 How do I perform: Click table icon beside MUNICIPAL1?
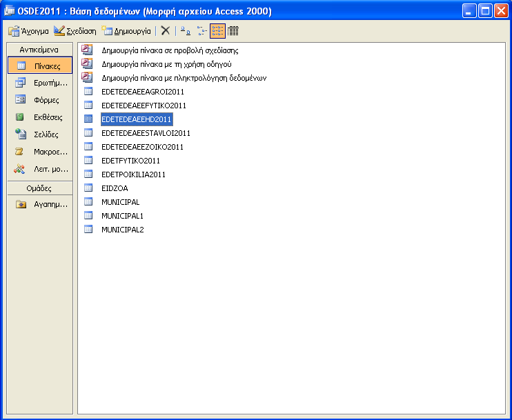88,215
